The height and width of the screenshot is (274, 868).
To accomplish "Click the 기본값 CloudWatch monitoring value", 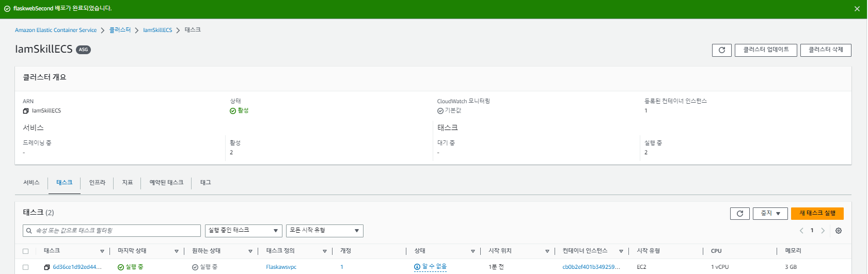I will click(x=453, y=111).
